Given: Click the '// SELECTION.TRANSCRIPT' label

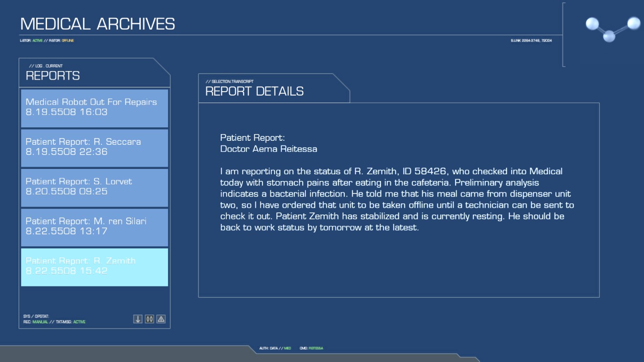Looking at the screenshot, I should (229, 81).
